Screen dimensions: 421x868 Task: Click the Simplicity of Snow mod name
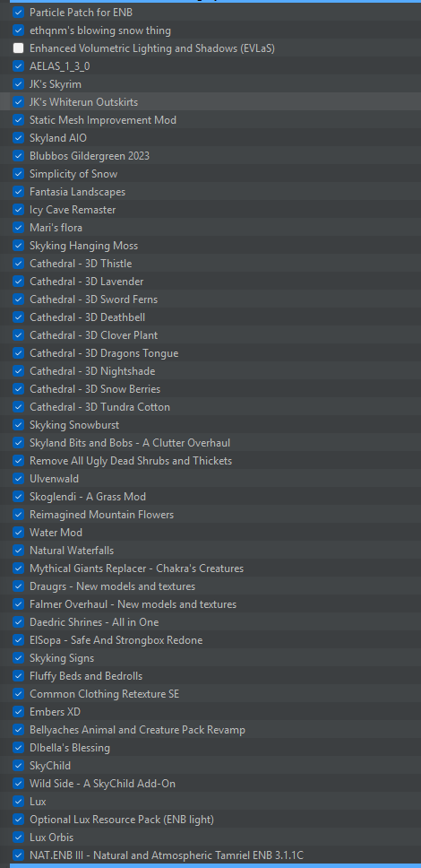click(x=73, y=174)
